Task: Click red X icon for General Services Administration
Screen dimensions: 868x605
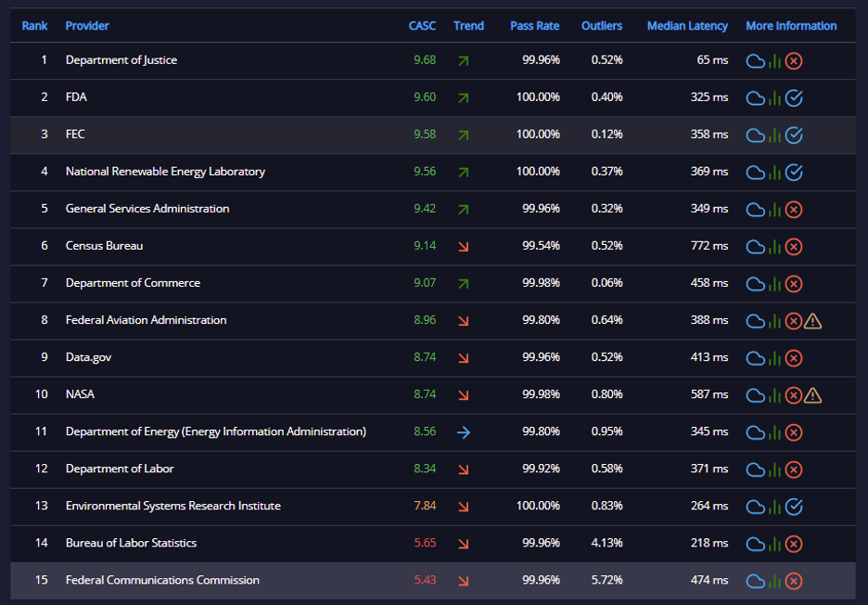Action: pos(794,210)
